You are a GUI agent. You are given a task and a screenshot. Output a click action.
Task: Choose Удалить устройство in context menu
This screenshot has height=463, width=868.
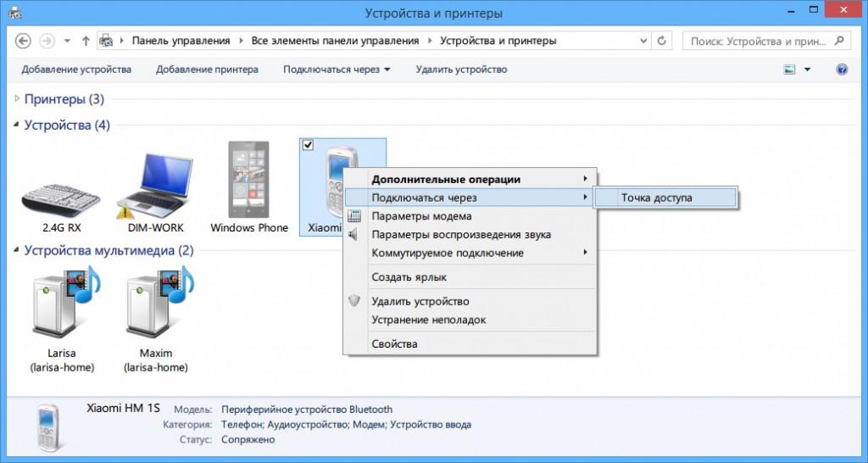470,301
